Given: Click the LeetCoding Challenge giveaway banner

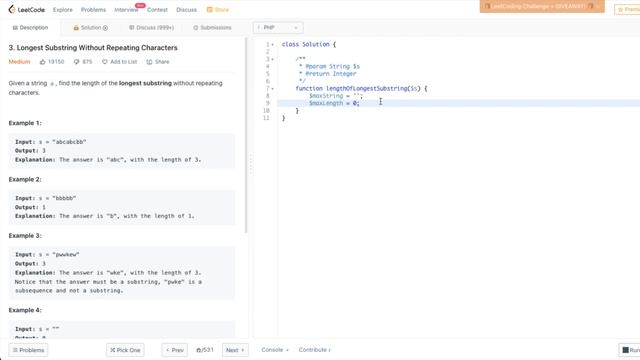Looking at the screenshot, I should (x=542, y=7).
